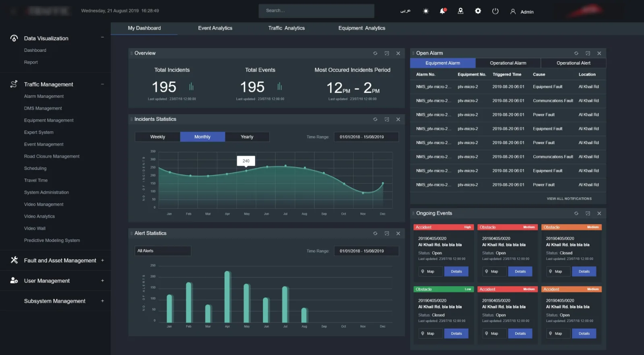The height and width of the screenshot is (355, 644).
Task: Expand the Overview panel to fullscreen
Action: pos(387,53)
